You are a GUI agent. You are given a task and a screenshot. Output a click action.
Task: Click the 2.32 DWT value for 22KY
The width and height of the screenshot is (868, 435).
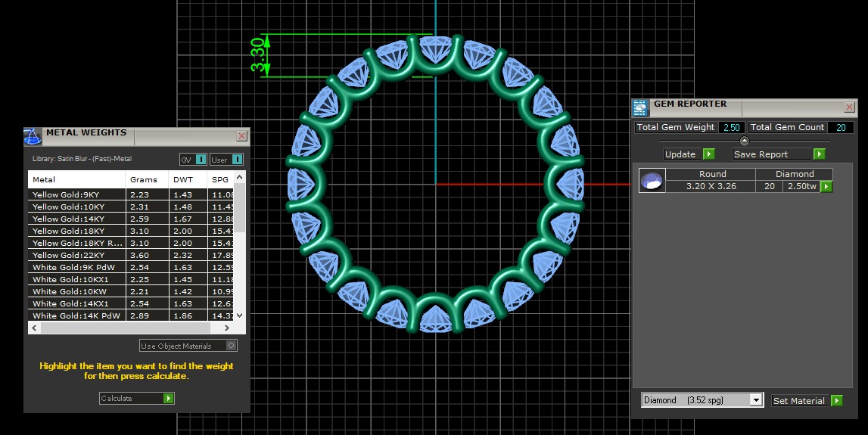pyautogui.click(x=188, y=256)
